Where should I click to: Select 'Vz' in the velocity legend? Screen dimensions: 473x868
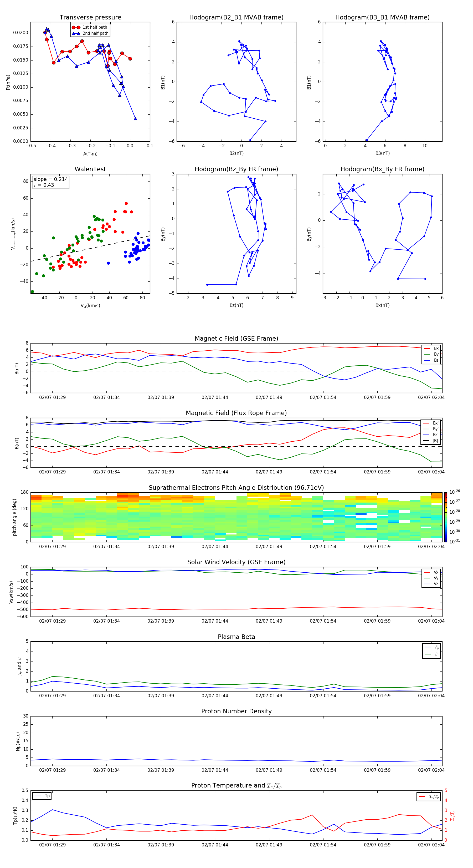point(431,584)
